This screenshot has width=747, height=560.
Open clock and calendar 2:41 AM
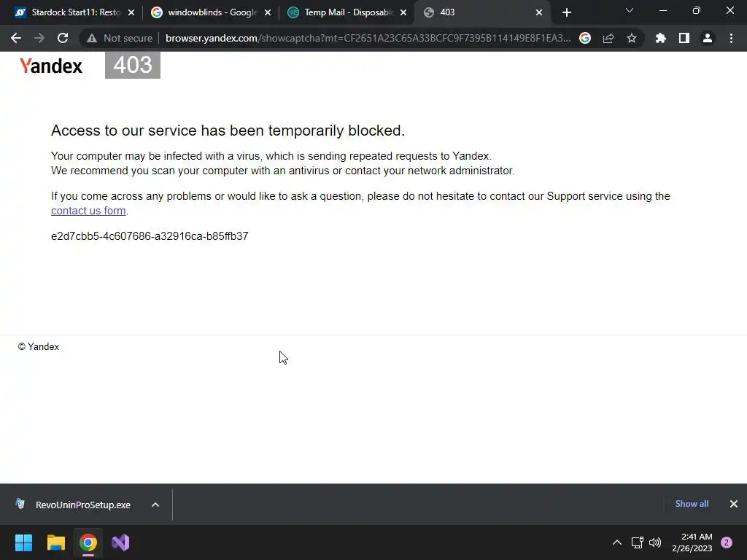pos(692,542)
